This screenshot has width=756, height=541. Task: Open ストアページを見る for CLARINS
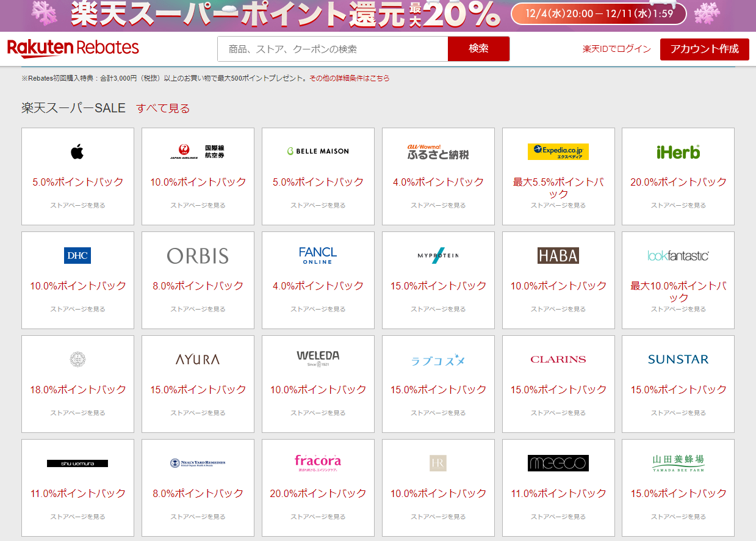558,413
